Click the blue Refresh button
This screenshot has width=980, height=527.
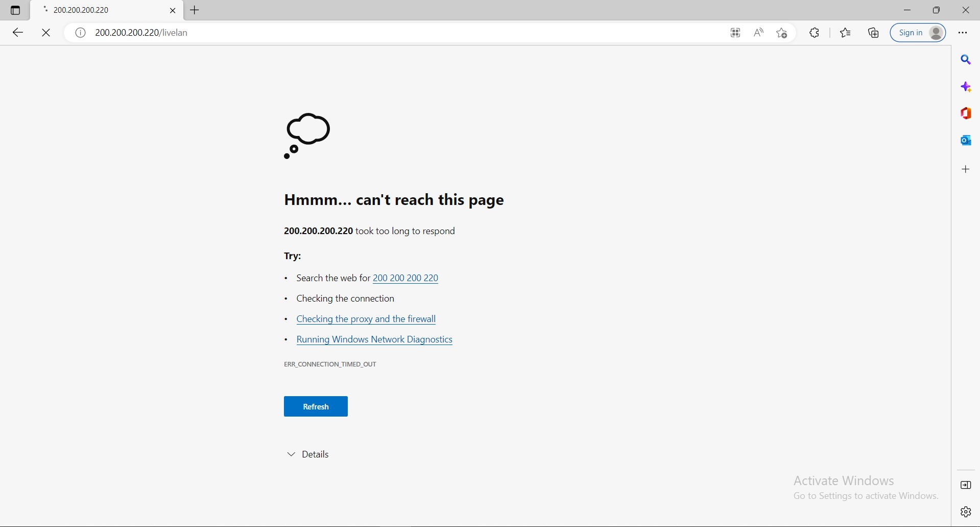(x=316, y=406)
